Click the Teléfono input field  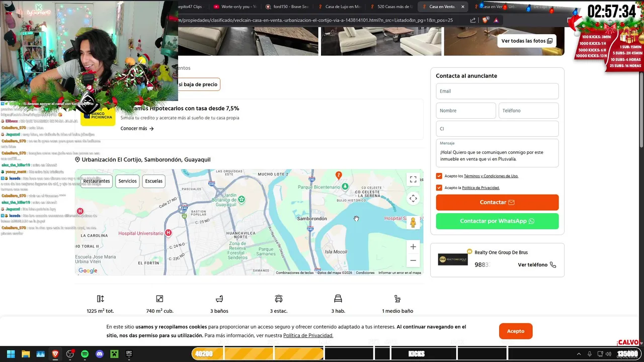click(x=528, y=111)
